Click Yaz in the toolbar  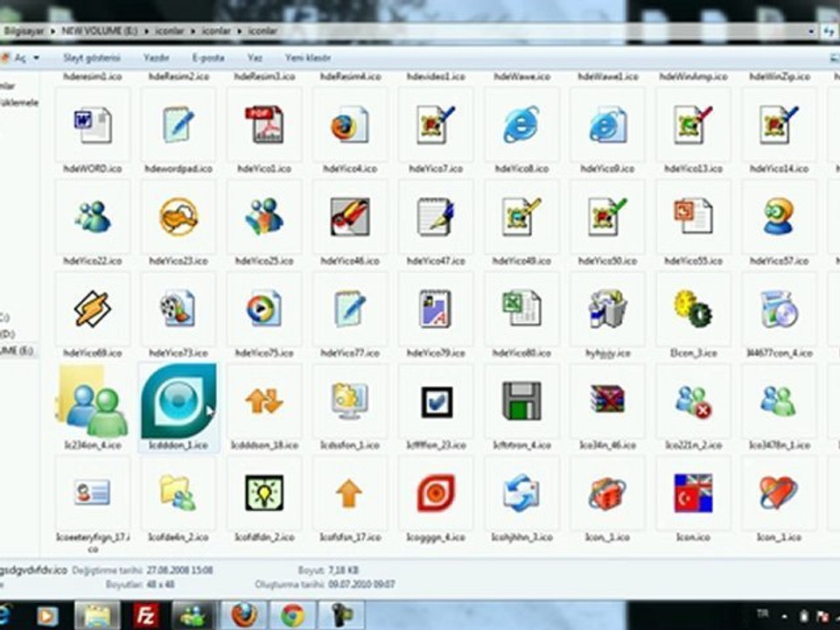(x=255, y=58)
